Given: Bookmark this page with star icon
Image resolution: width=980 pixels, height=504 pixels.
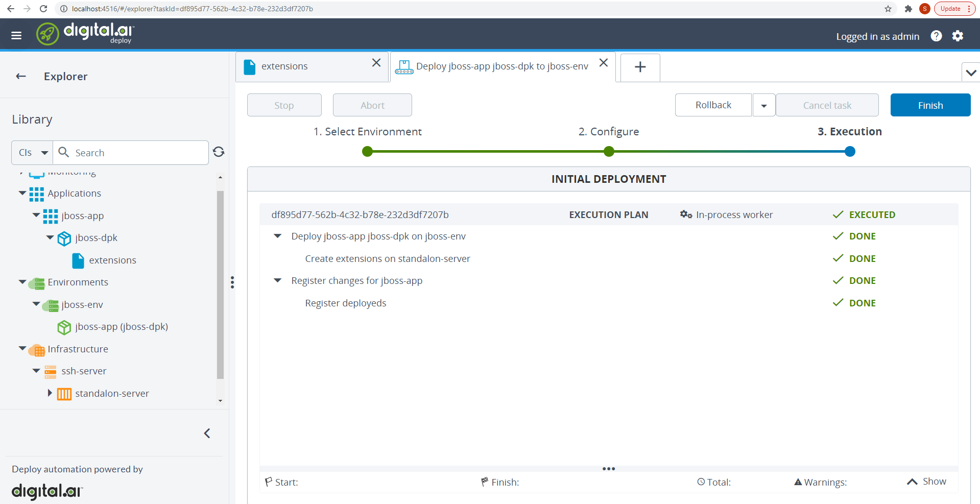Looking at the screenshot, I should tap(888, 9).
